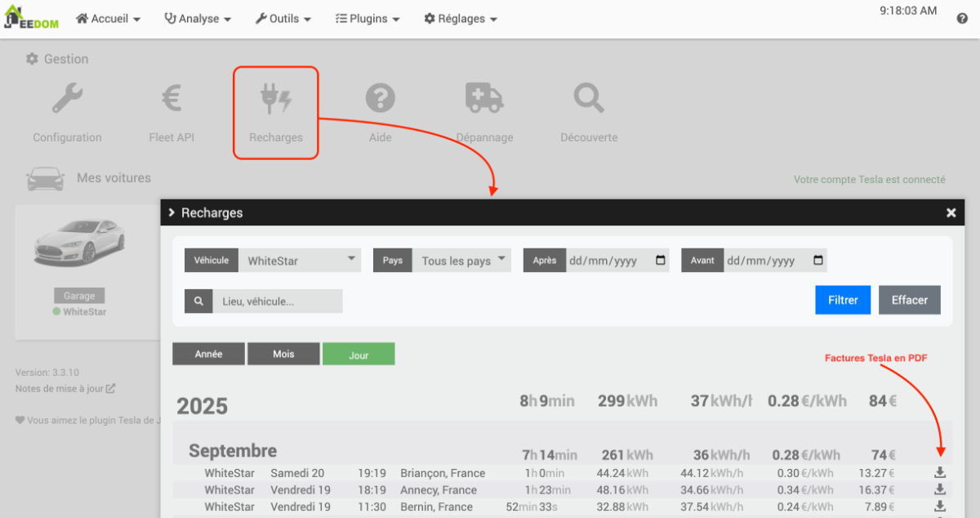The width and height of the screenshot is (980, 518).
Task: Open the Découverte magnifier icon
Action: [589, 99]
